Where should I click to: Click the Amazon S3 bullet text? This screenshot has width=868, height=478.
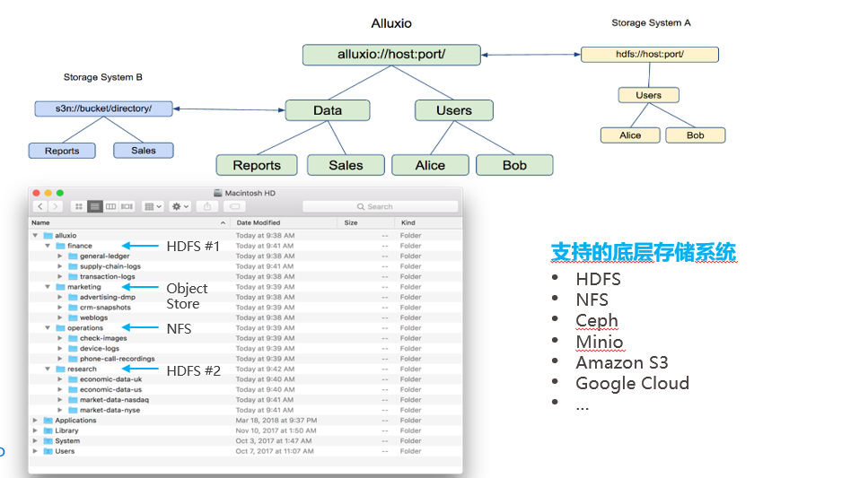622,362
